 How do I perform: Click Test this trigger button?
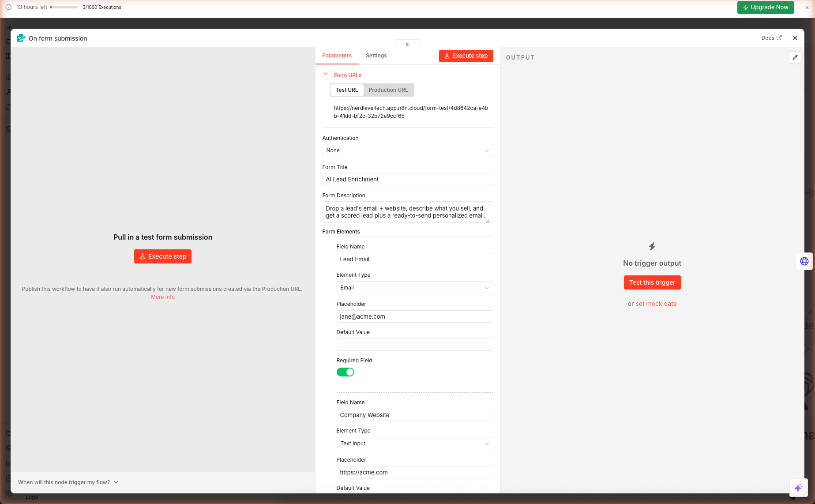click(652, 282)
